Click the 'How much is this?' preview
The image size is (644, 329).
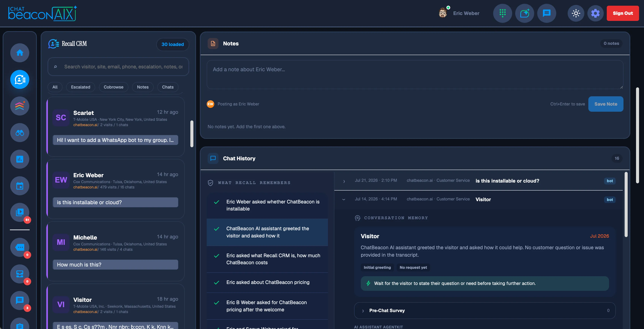pos(116,264)
